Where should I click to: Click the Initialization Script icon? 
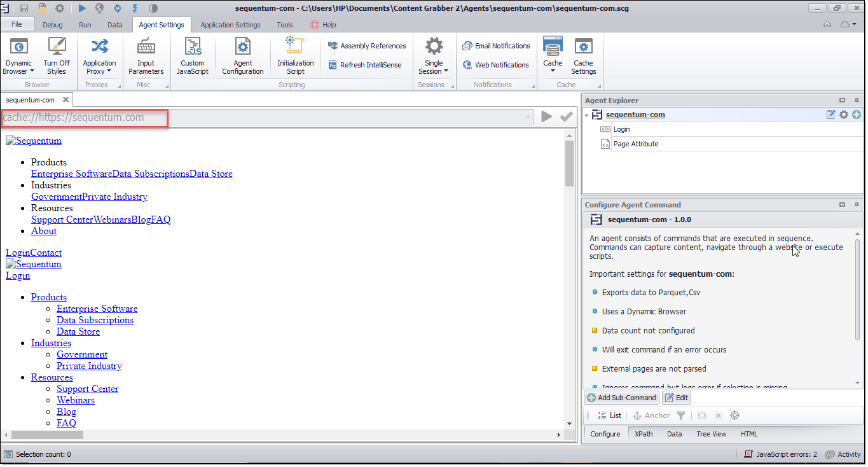click(295, 46)
